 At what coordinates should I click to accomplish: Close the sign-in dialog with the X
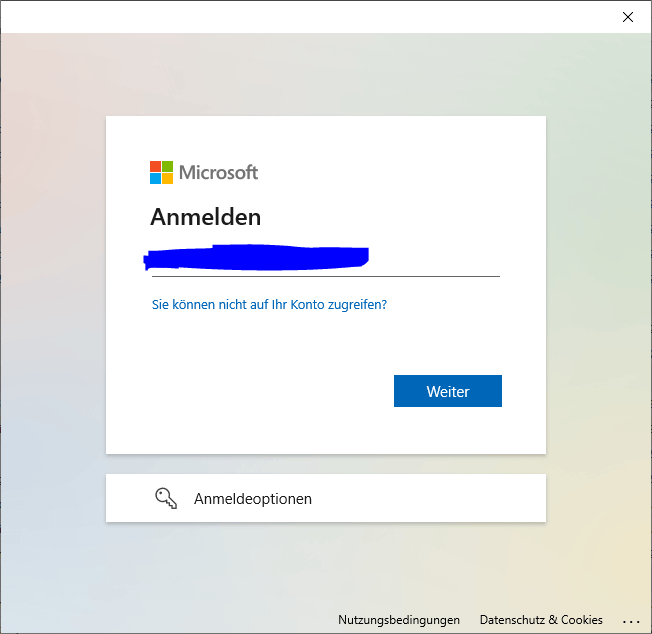click(x=628, y=17)
